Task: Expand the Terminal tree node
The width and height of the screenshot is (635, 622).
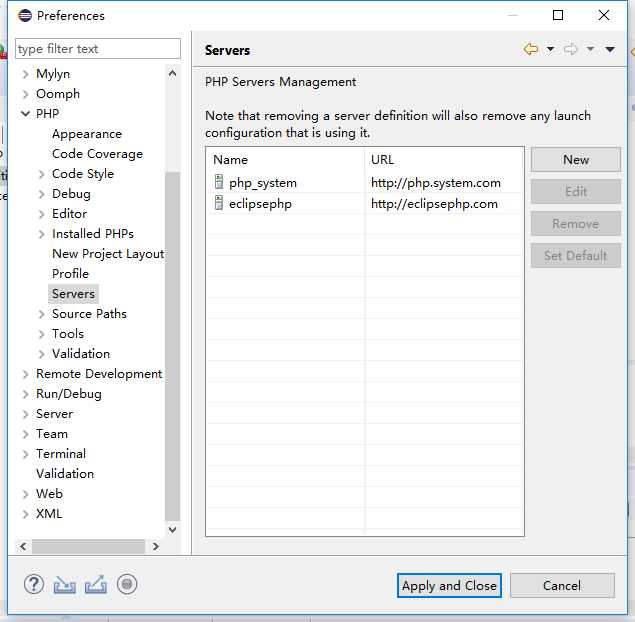Action: [26, 454]
